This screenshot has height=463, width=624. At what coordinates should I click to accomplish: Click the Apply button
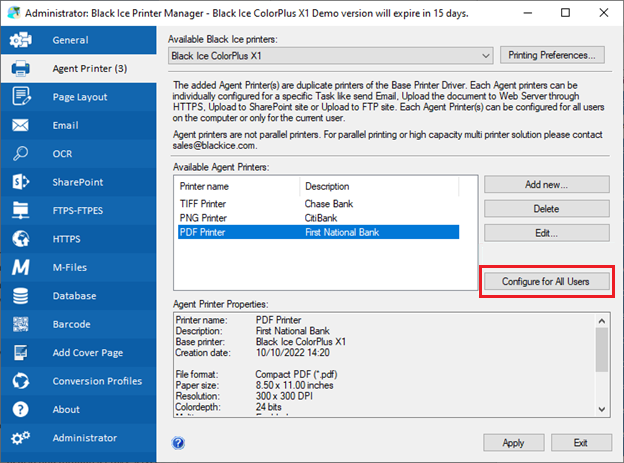coord(513,443)
